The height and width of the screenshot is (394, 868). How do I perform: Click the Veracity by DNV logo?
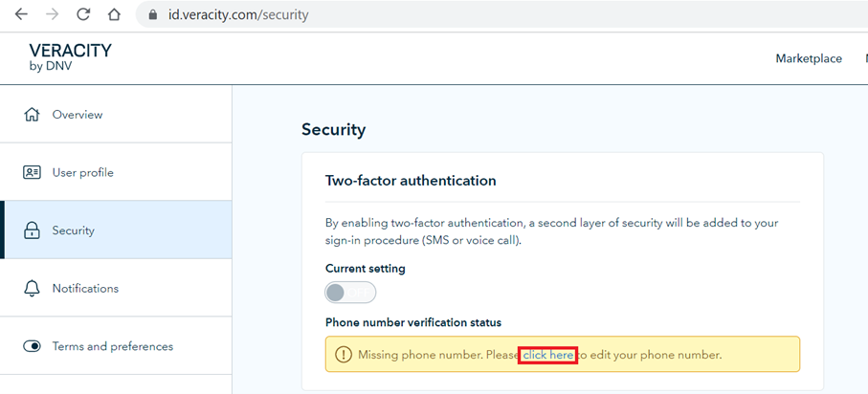(70, 57)
